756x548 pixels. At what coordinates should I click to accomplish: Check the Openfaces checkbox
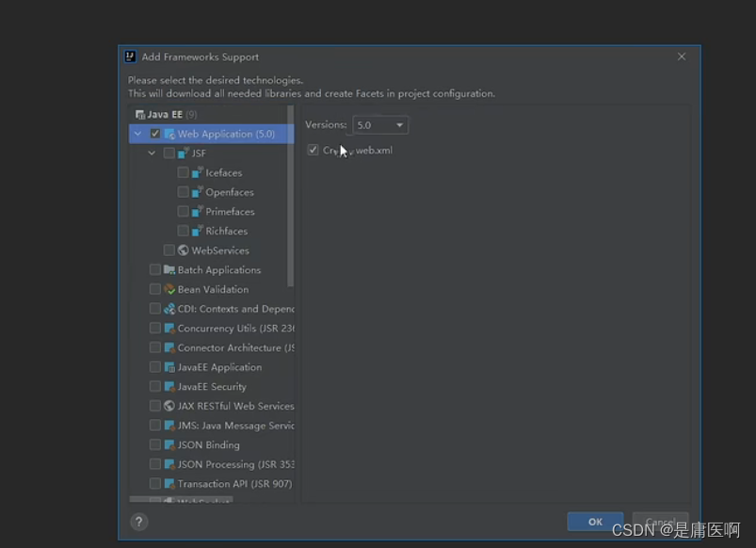tap(183, 192)
